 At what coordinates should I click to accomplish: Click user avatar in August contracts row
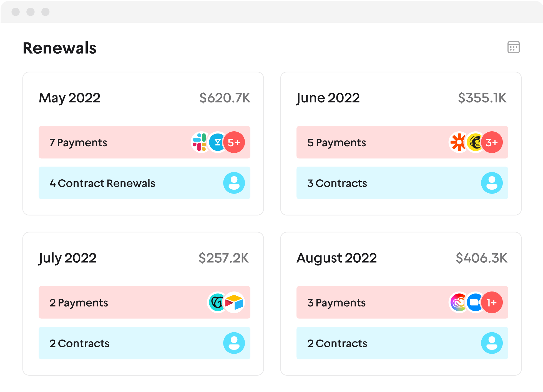click(x=492, y=343)
